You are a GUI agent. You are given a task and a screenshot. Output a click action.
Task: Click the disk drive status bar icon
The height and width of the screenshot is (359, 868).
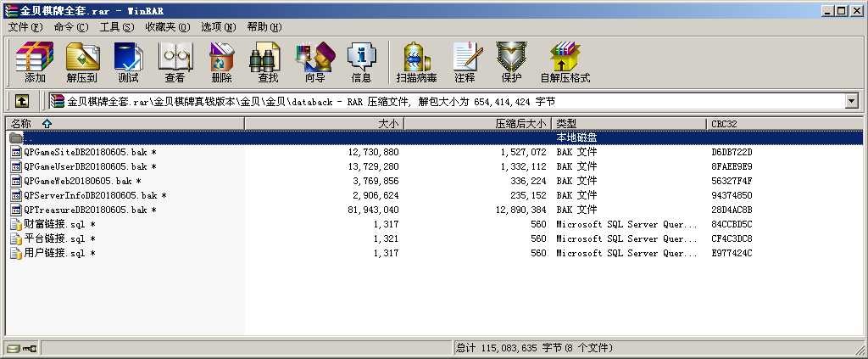tap(14, 349)
